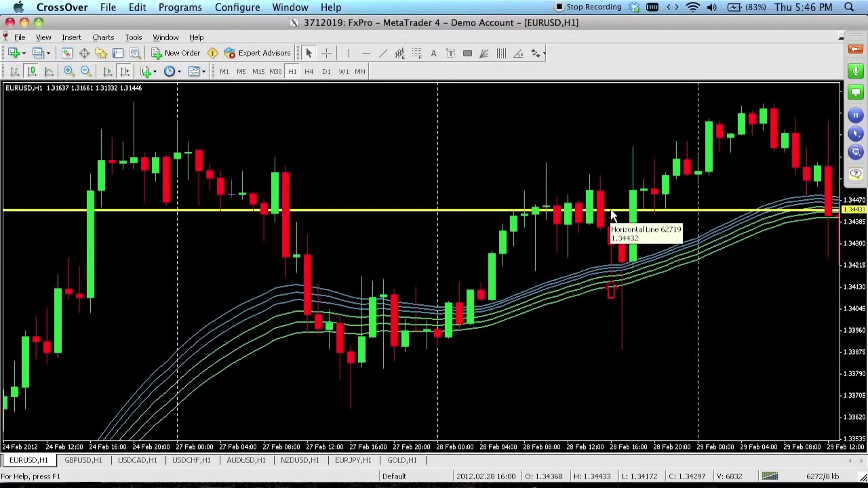This screenshot has width=868, height=488.
Task: Select the M30 timeframe
Action: click(275, 71)
